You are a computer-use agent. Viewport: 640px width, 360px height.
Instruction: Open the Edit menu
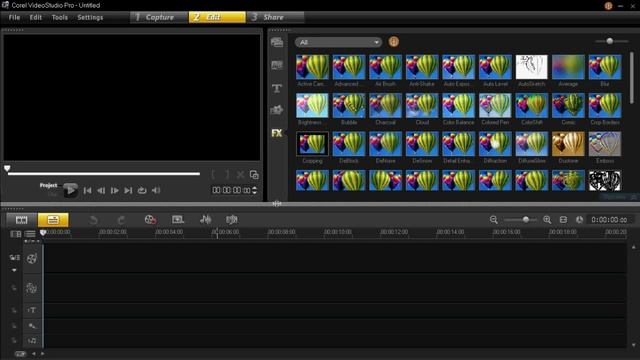point(36,17)
